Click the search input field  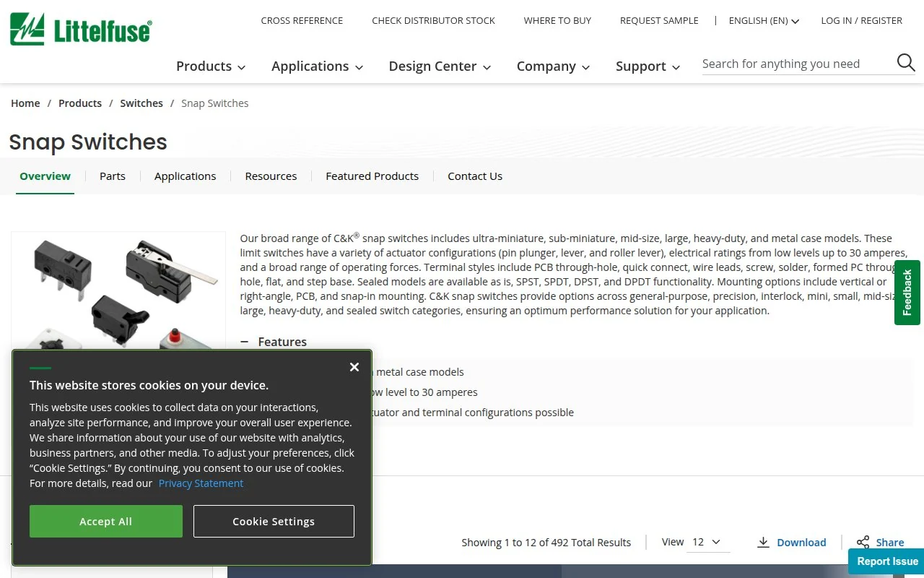pyautogui.click(x=797, y=64)
